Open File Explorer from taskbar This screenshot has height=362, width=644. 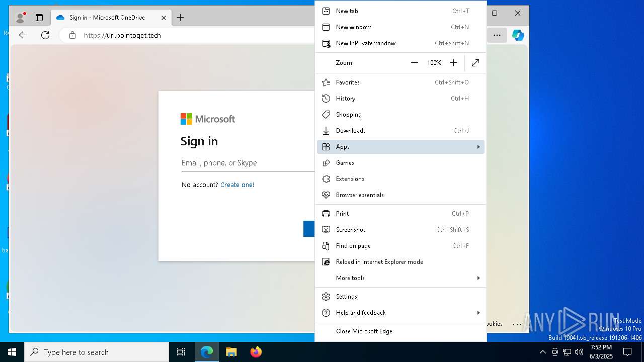(231, 352)
